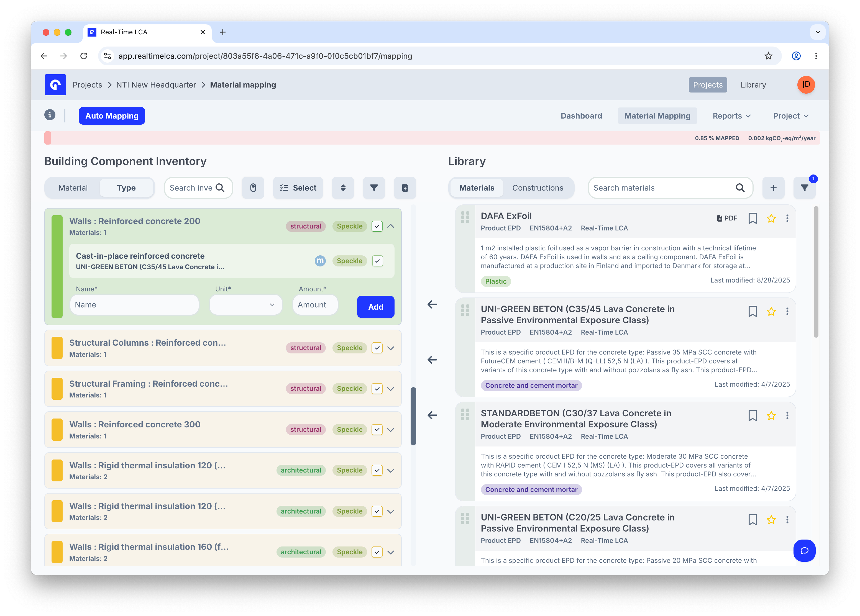860x616 pixels.
Task: Select the Material Mapping tab
Action: point(657,115)
